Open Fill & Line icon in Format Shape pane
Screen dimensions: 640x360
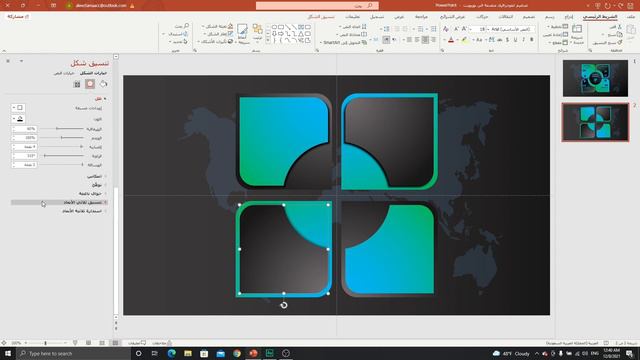[104, 84]
